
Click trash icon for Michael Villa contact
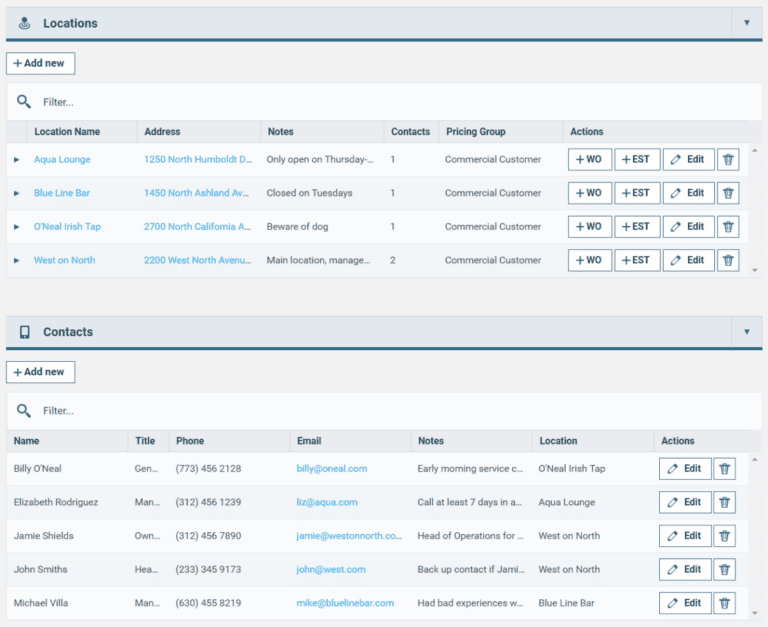click(725, 603)
